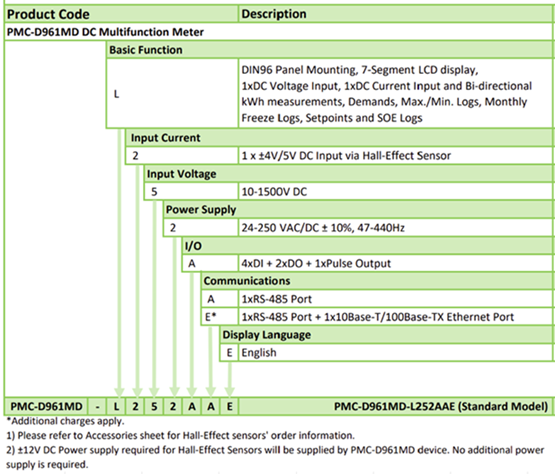Click the '5' cell in bottom code row
Screen dimensions: 555x474
[154, 406]
